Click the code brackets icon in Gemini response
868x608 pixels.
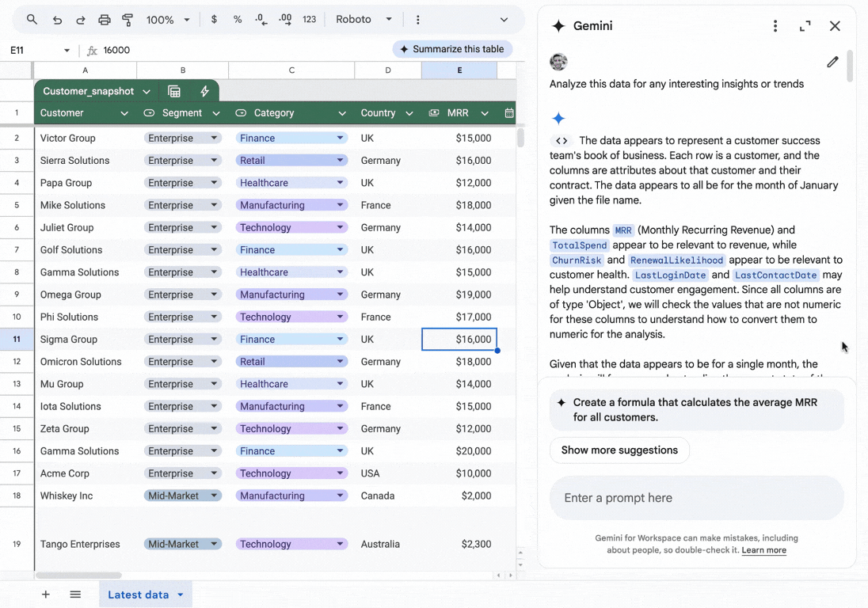pyautogui.click(x=562, y=140)
